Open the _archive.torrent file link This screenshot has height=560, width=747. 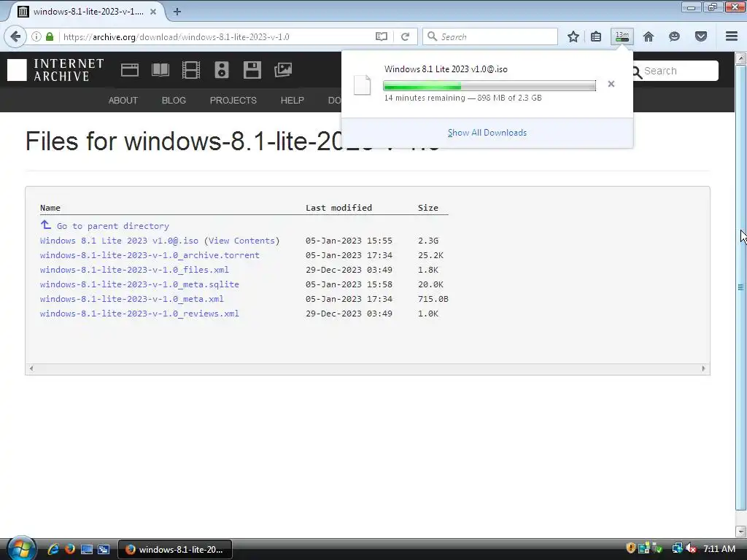(150, 255)
